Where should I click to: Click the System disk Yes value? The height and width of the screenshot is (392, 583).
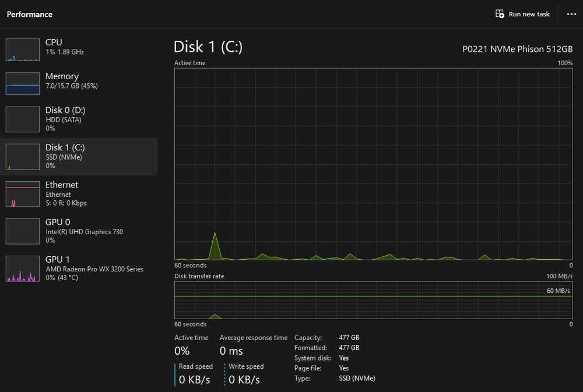[x=343, y=358]
